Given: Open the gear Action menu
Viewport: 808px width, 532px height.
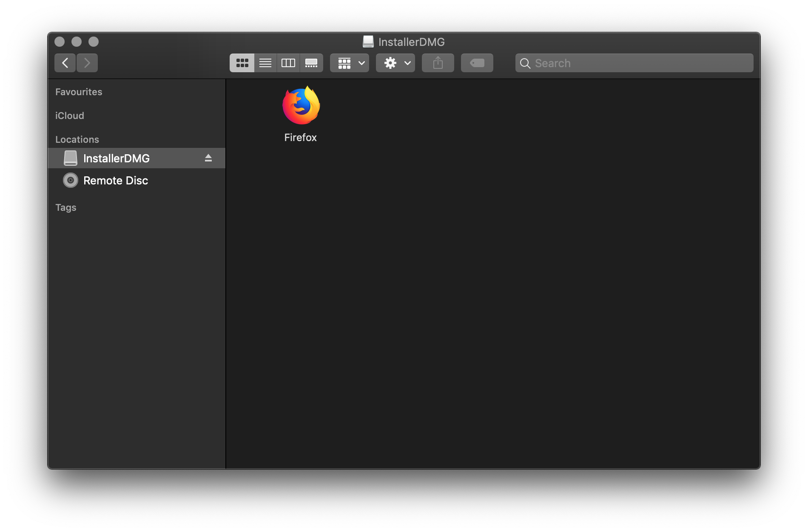Looking at the screenshot, I should coord(395,63).
